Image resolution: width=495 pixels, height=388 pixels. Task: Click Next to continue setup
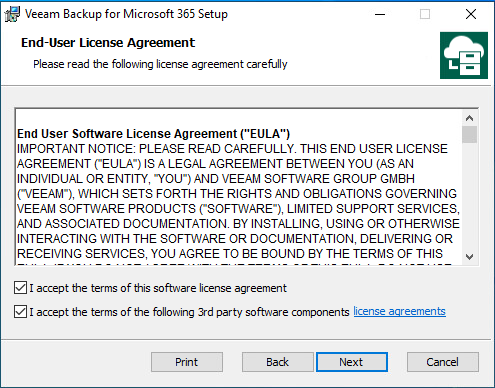click(x=352, y=362)
